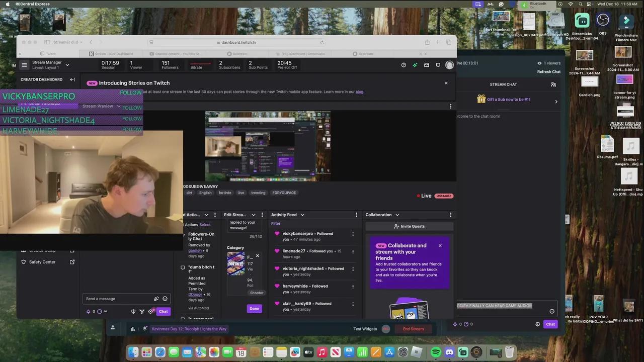Image resolution: width=644 pixels, height=362 pixels.
Task: Expand the Collaboration panel dropdown
Action: [x=397, y=215]
